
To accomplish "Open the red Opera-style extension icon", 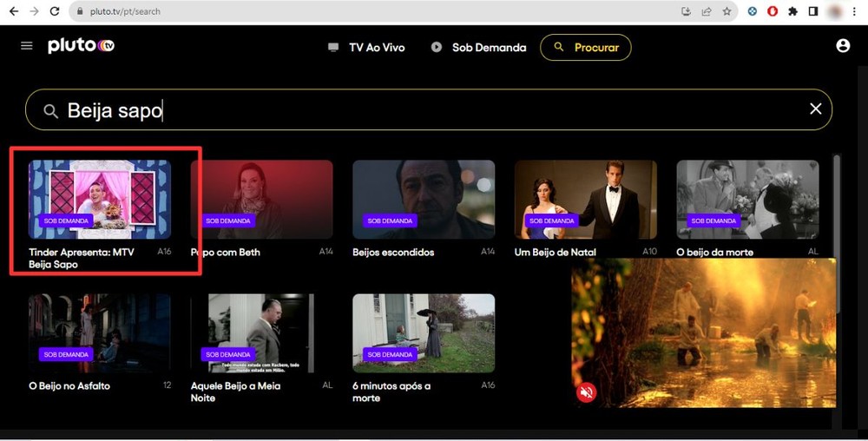I will 773,11.
